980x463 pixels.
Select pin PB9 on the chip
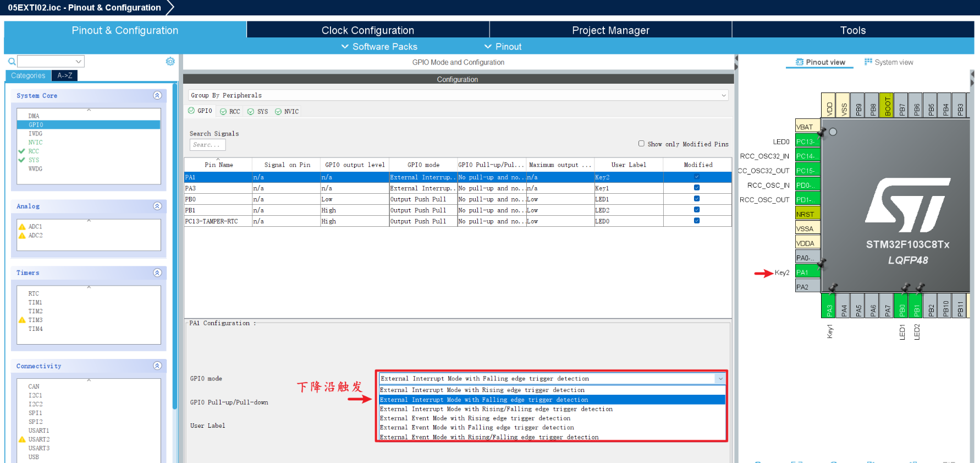(858, 105)
